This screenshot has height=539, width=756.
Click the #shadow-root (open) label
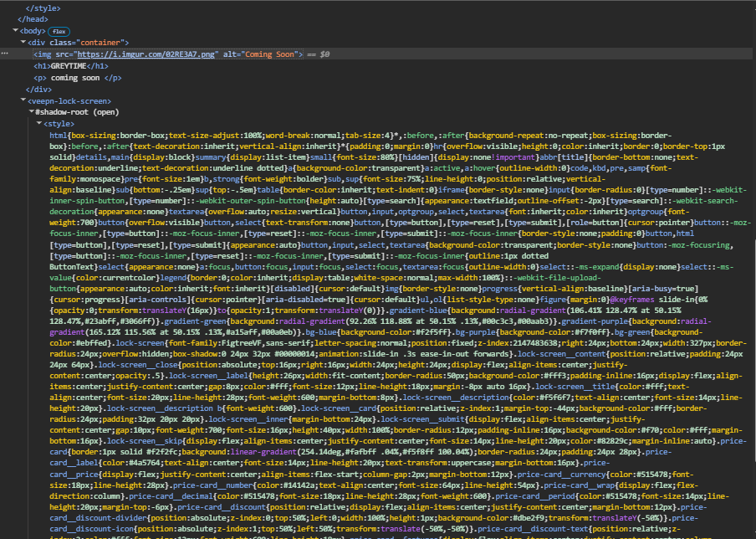(77, 112)
